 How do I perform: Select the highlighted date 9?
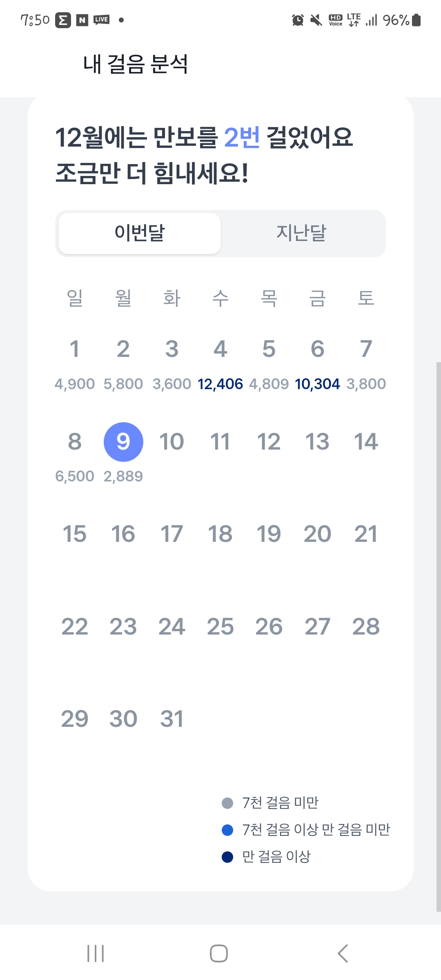click(x=123, y=442)
